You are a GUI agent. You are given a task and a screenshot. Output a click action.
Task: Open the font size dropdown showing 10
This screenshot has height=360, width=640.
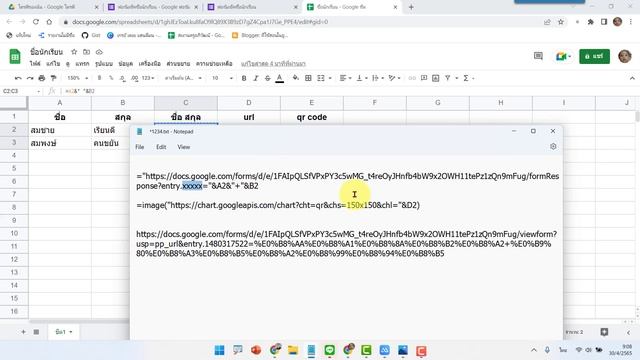pos(222,78)
